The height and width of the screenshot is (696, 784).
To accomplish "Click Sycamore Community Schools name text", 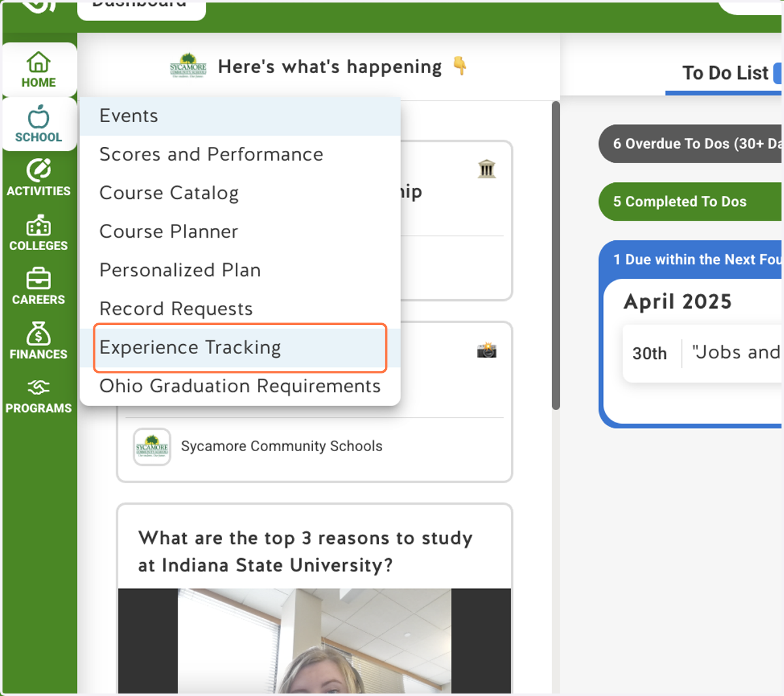I will click(282, 447).
